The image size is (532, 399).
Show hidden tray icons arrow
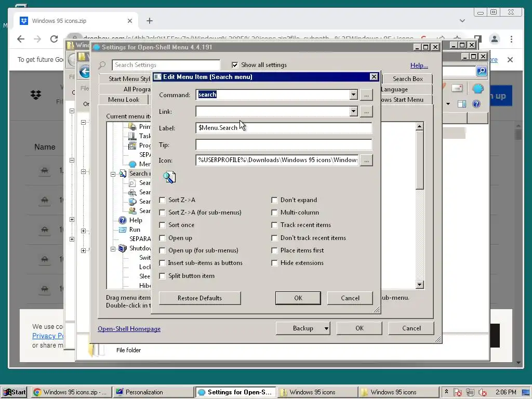point(446,392)
